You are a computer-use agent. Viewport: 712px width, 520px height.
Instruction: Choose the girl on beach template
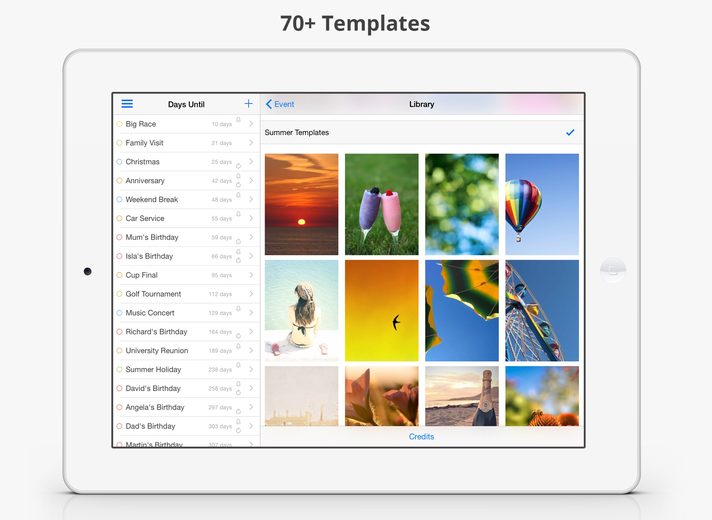tap(302, 311)
